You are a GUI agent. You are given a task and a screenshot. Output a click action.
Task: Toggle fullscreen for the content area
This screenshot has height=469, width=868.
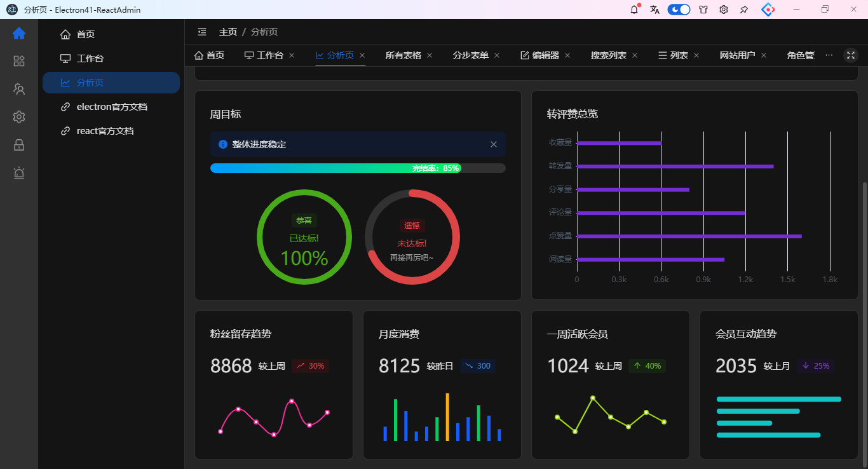(x=851, y=55)
